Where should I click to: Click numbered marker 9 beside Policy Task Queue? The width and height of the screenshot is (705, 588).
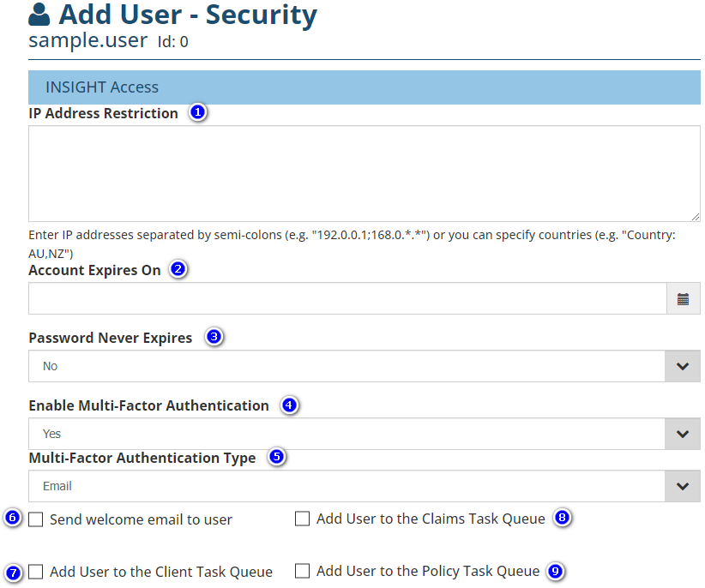pos(557,571)
